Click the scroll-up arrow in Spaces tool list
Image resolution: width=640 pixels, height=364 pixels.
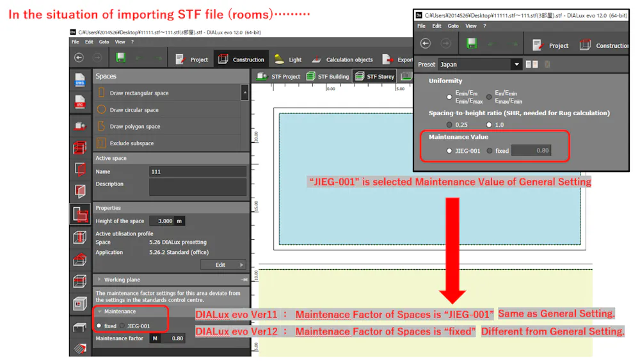[244, 93]
